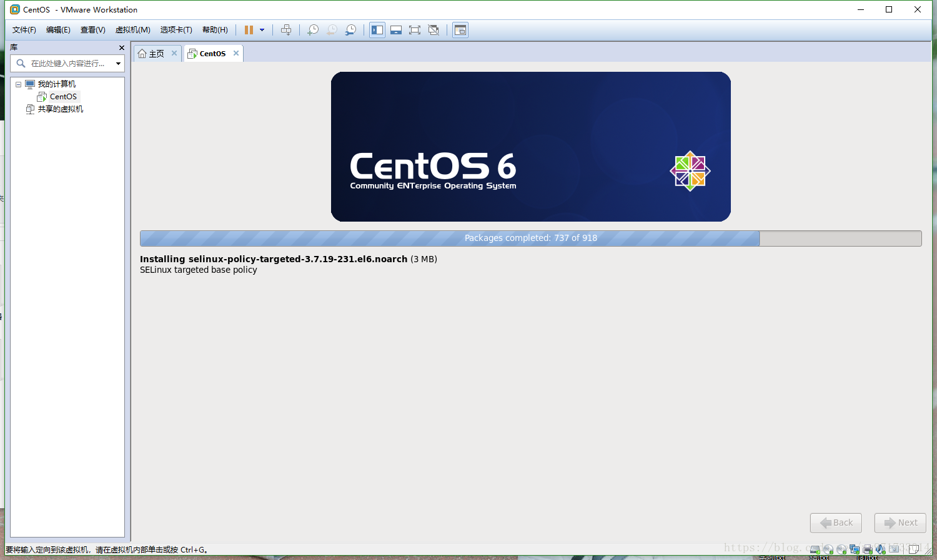Click the Back button in installer
The height and width of the screenshot is (560, 937).
(x=836, y=523)
